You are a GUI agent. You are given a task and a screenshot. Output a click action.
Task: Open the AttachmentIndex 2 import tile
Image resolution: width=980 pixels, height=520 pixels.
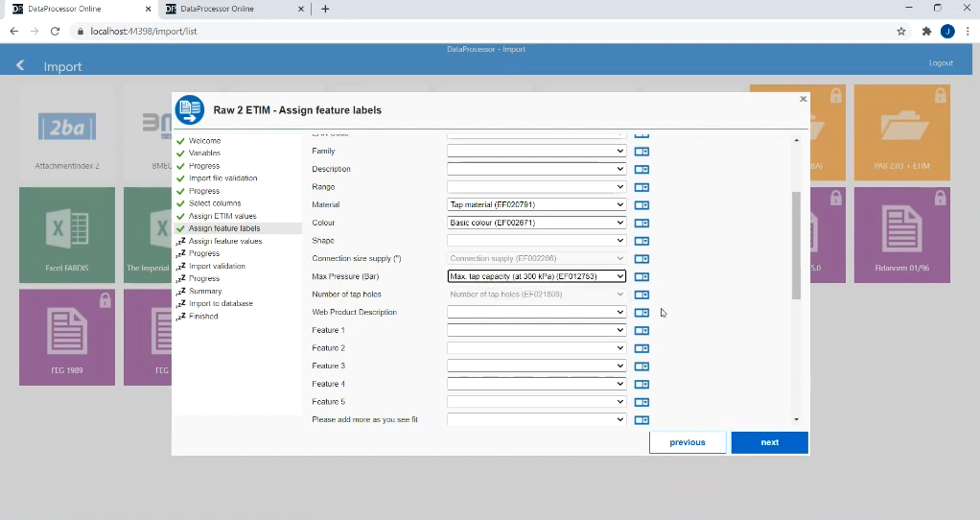coord(67,132)
